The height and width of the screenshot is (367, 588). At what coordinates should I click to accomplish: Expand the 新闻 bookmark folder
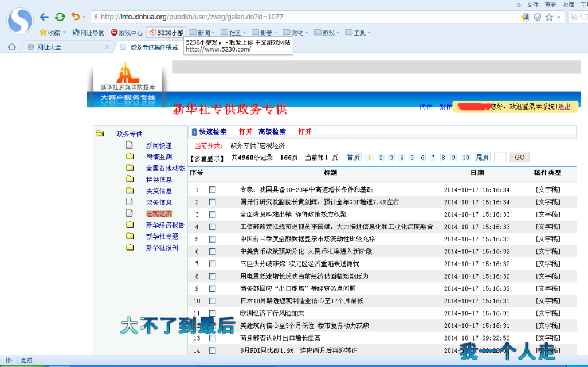(202, 33)
